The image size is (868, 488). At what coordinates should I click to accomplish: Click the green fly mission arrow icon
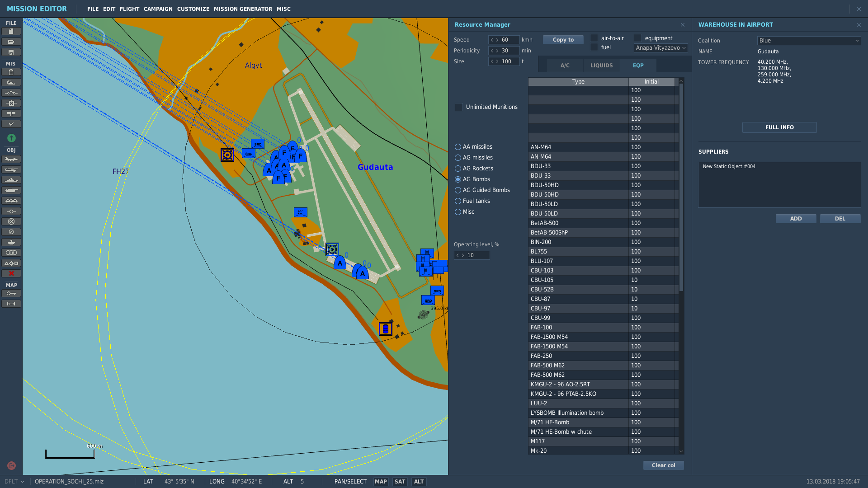(x=11, y=138)
